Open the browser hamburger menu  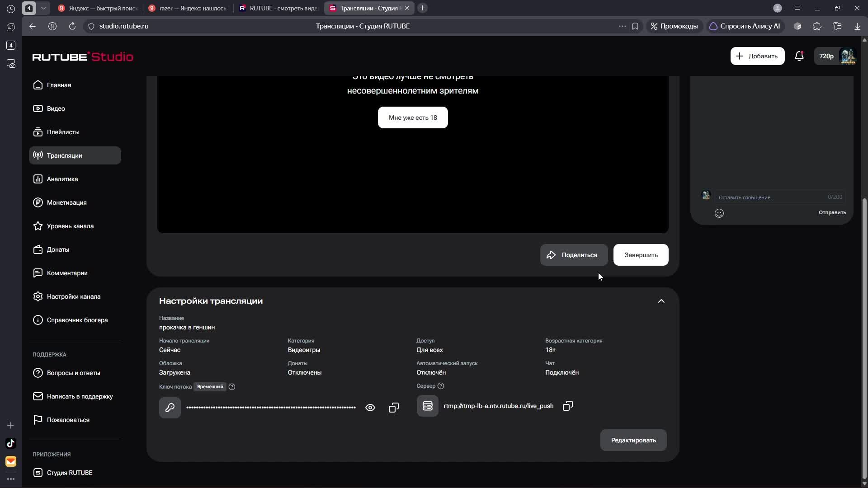pos(797,8)
